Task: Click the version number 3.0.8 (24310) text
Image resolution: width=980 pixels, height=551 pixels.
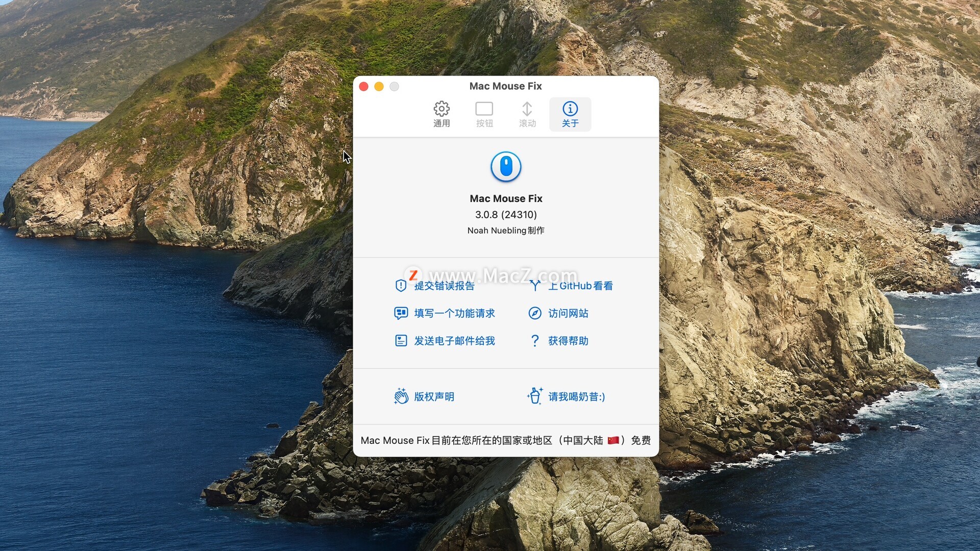Action: (x=505, y=215)
